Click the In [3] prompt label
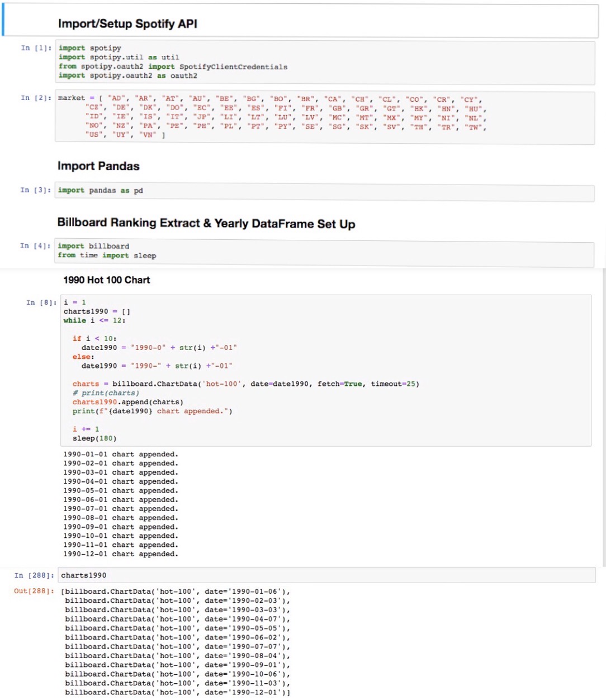 (x=36, y=190)
